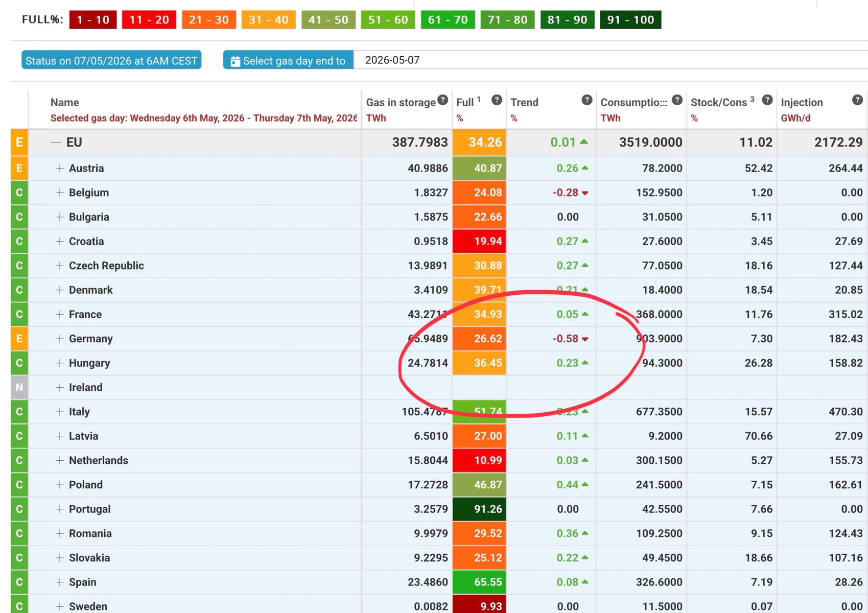Click Portugal full percentage 91.26 cell
This screenshot has width=868, height=613.
tap(479, 509)
